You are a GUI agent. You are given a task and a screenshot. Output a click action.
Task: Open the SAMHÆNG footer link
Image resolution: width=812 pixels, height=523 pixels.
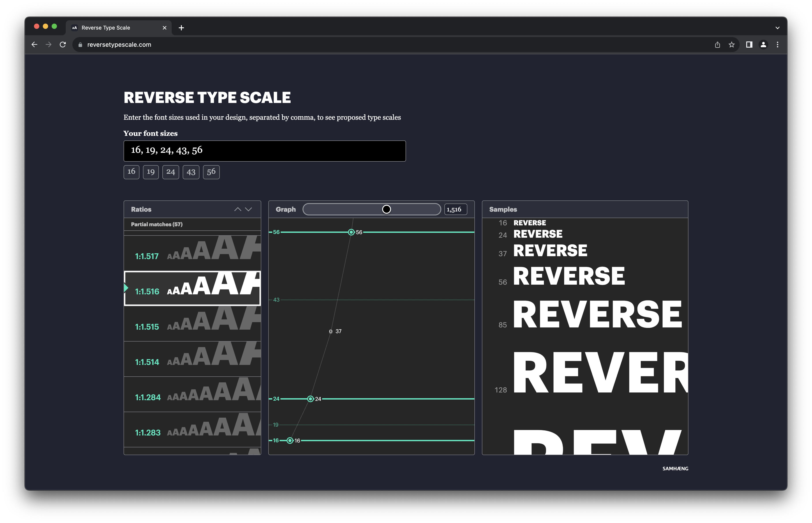click(x=675, y=468)
